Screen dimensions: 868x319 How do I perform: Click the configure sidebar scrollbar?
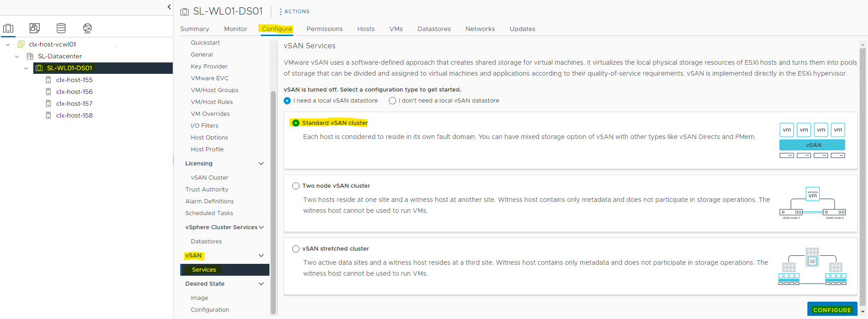[274, 203]
